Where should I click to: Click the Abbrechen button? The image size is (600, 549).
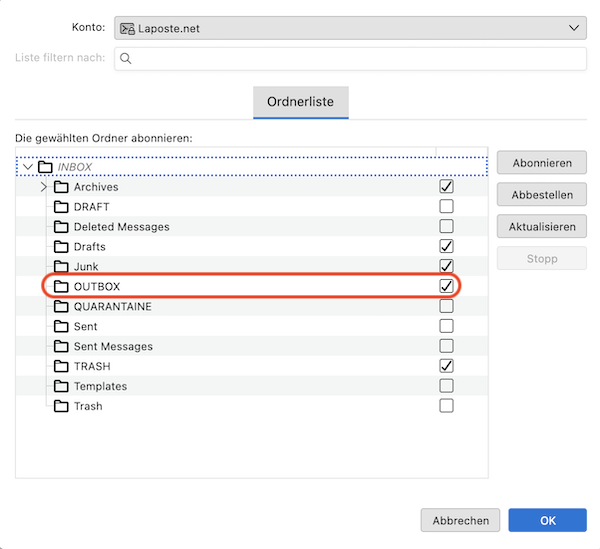(460, 520)
